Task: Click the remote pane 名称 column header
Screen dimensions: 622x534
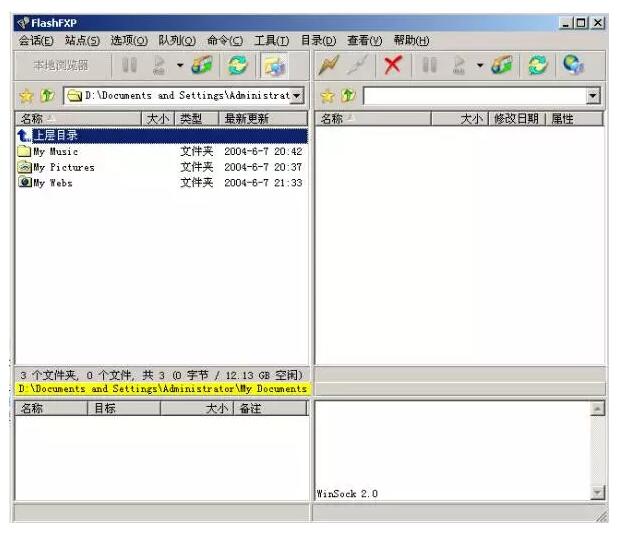Action: (372, 119)
